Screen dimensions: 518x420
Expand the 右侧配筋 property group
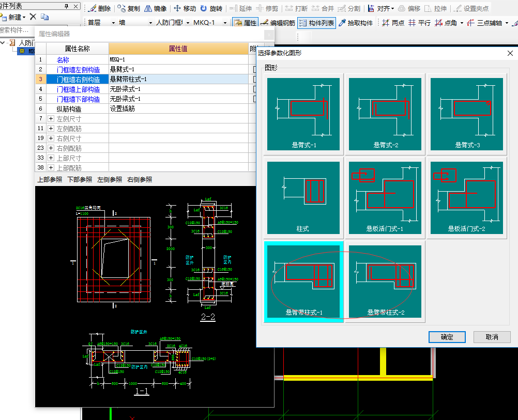pos(51,148)
